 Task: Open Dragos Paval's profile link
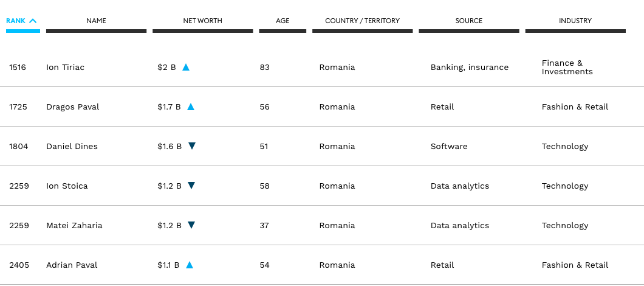click(x=72, y=107)
